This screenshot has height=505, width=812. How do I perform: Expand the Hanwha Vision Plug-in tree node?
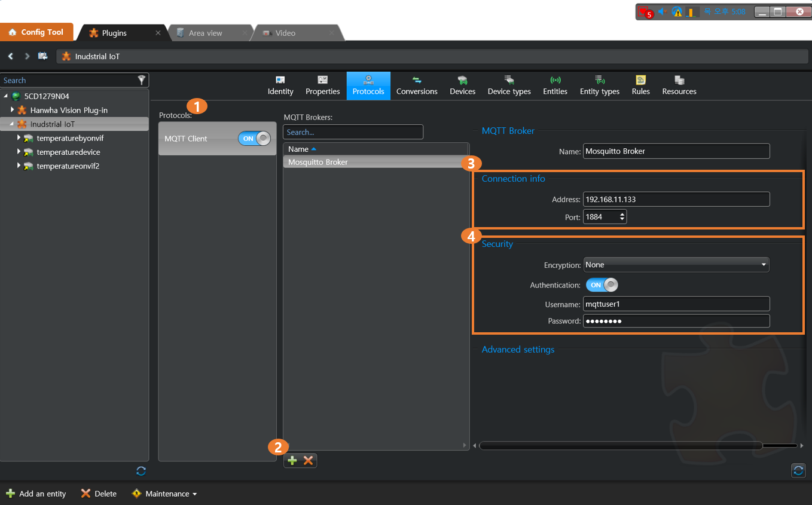12,110
